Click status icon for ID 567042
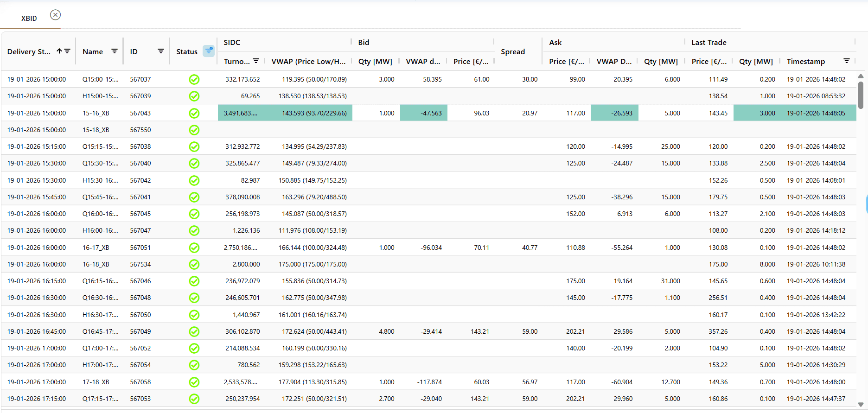Image resolution: width=868 pixels, height=413 pixels. tap(194, 180)
